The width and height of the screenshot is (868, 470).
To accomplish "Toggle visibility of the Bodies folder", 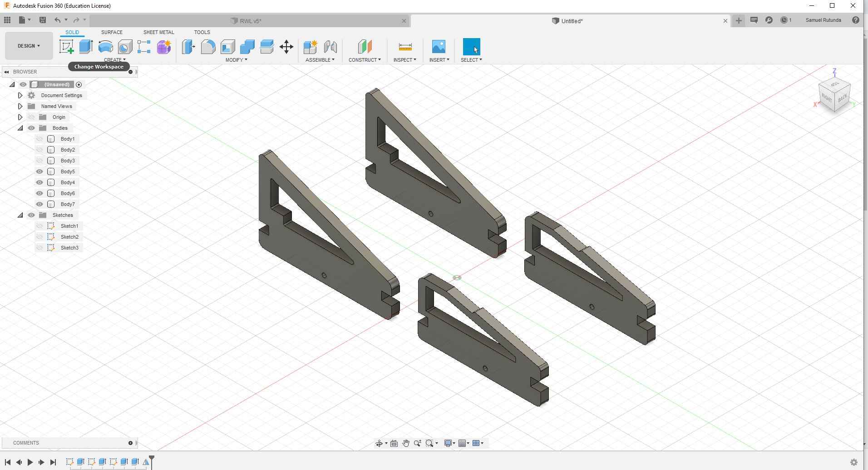I will pos(31,128).
